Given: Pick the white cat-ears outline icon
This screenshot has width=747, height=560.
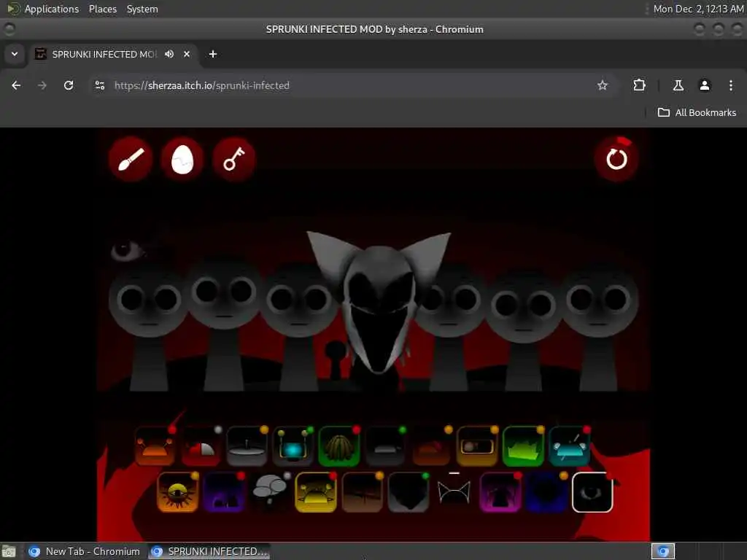Looking at the screenshot, I should [x=454, y=492].
